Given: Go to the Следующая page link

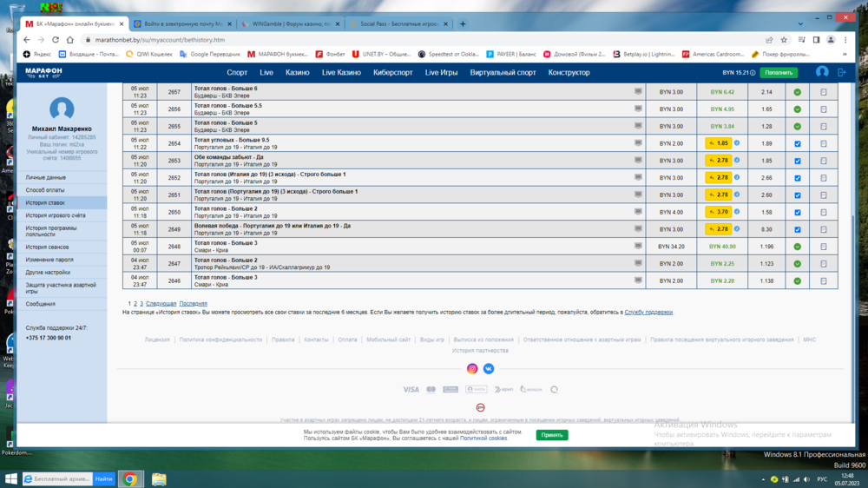Looking at the screenshot, I should point(161,304).
